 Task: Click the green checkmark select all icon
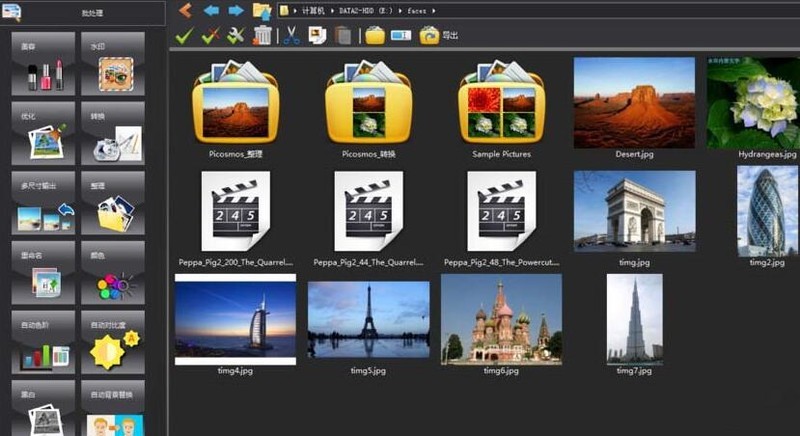[184, 36]
